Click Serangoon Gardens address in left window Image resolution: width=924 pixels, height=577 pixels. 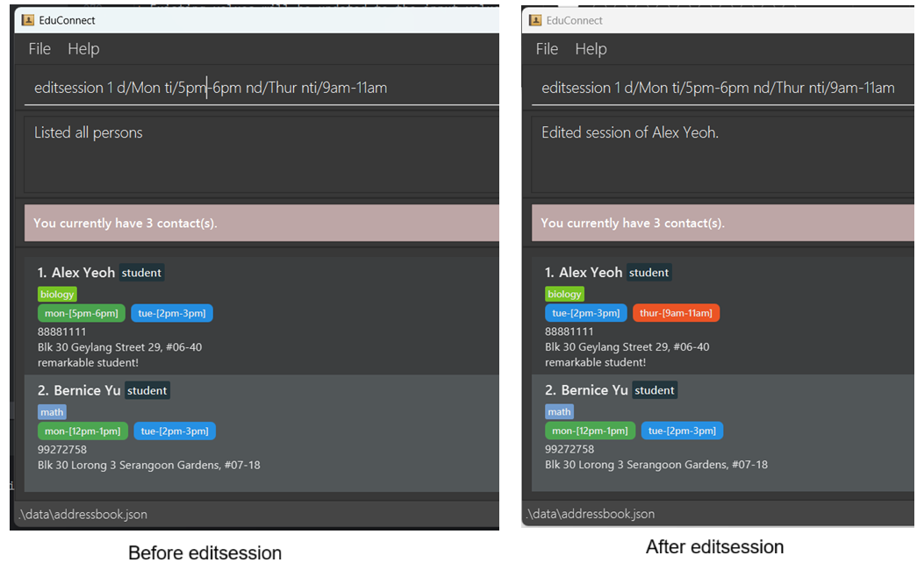[149, 465]
